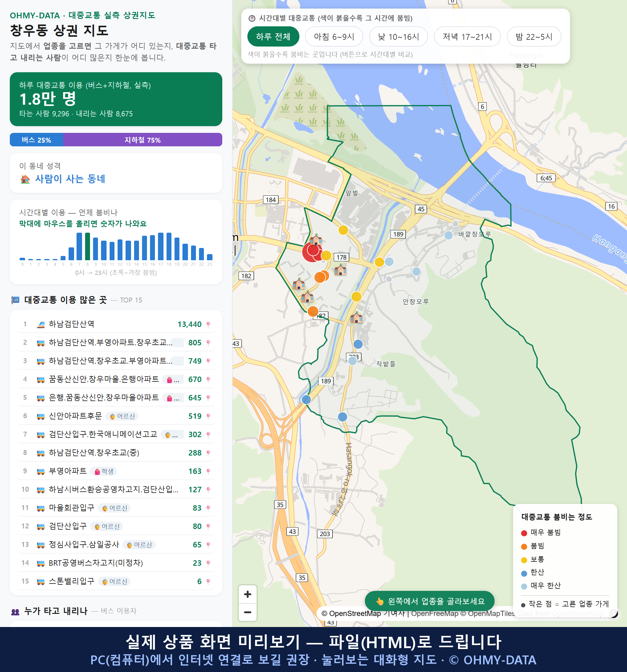Viewport: 627px width, 672px height.
Task: Click the yellow 보통 legend swatch
Action: 524,560
